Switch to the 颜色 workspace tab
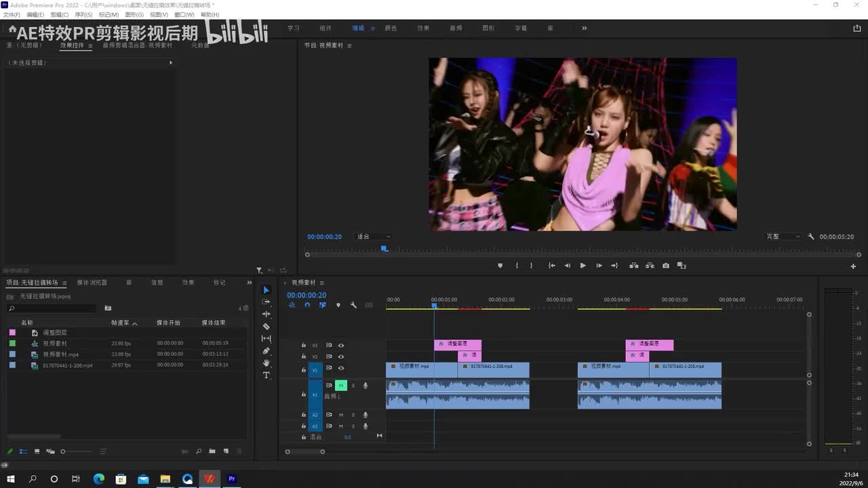868x488 pixels. pyautogui.click(x=391, y=28)
